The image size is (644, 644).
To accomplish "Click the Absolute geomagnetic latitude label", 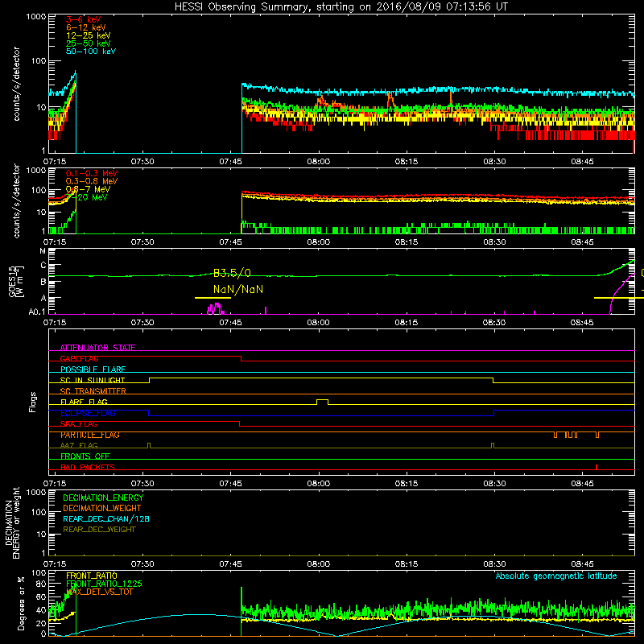I will (x=556, y=576).
